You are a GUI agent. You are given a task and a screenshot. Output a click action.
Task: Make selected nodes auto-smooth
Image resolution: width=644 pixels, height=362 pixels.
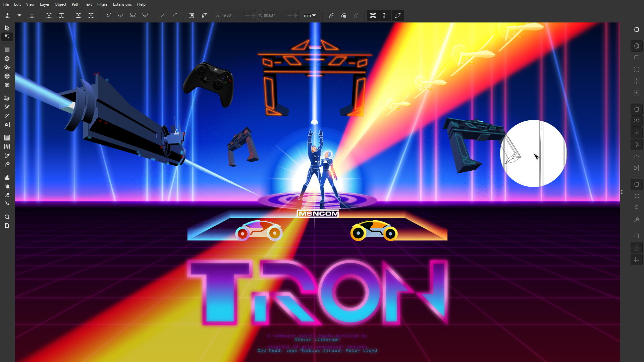point(145,15)
